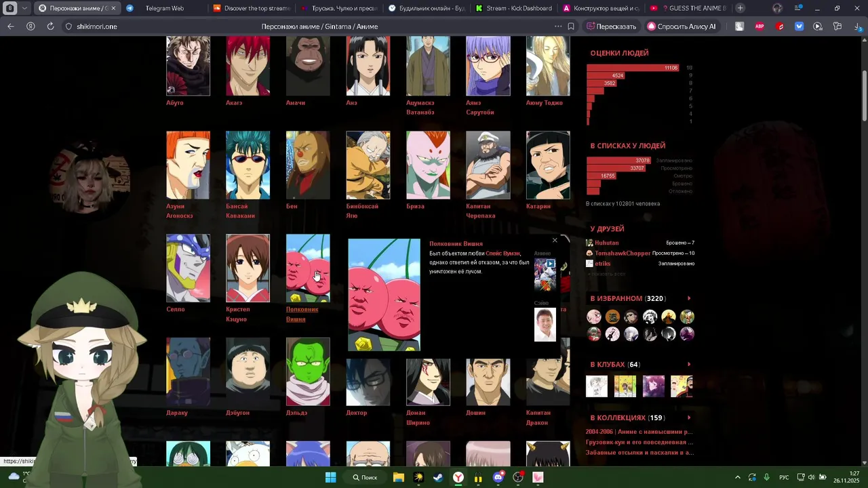
Task: Open the Спейс Вумэн link in the popup
Action: (x=502, y=253)
